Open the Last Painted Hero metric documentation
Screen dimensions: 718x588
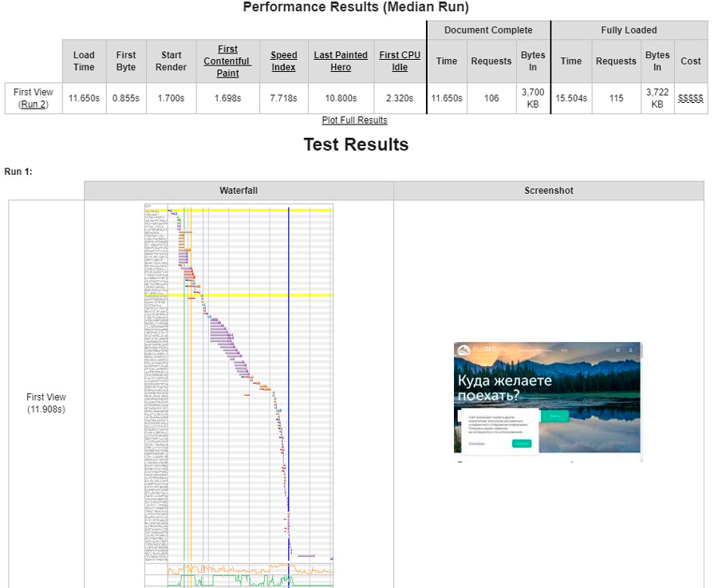click(x=340, y=56)
